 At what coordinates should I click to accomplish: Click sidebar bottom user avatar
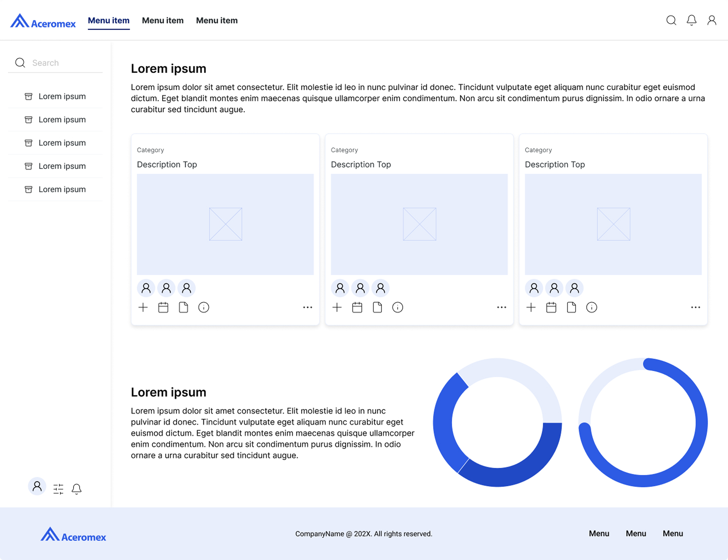coord(37,486)
